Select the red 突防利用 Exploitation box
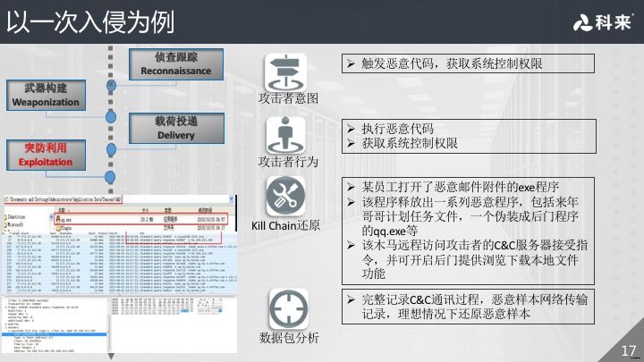Screen dimensions: 644x362 click(x=46, y=156)
